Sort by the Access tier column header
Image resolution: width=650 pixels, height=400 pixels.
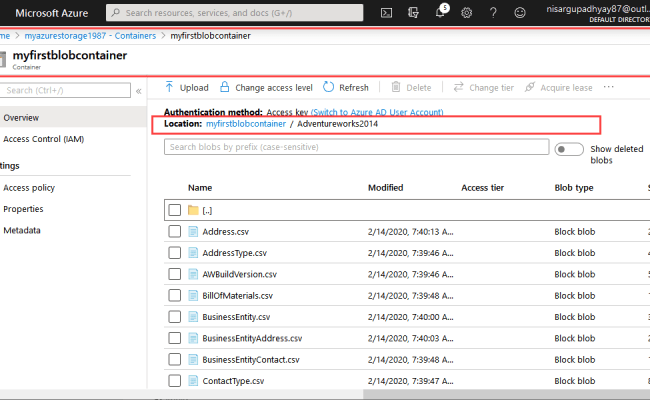click(483, 188)
